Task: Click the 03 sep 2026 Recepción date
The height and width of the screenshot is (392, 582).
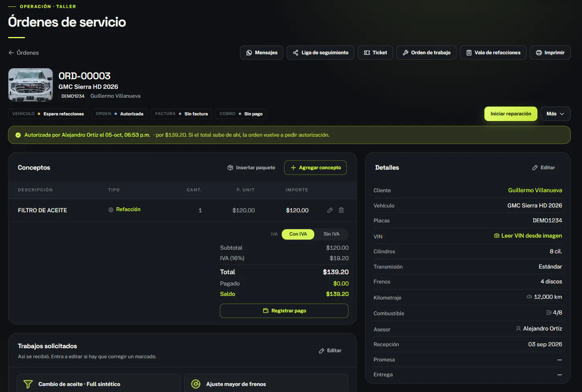Action: click(545, 344)
